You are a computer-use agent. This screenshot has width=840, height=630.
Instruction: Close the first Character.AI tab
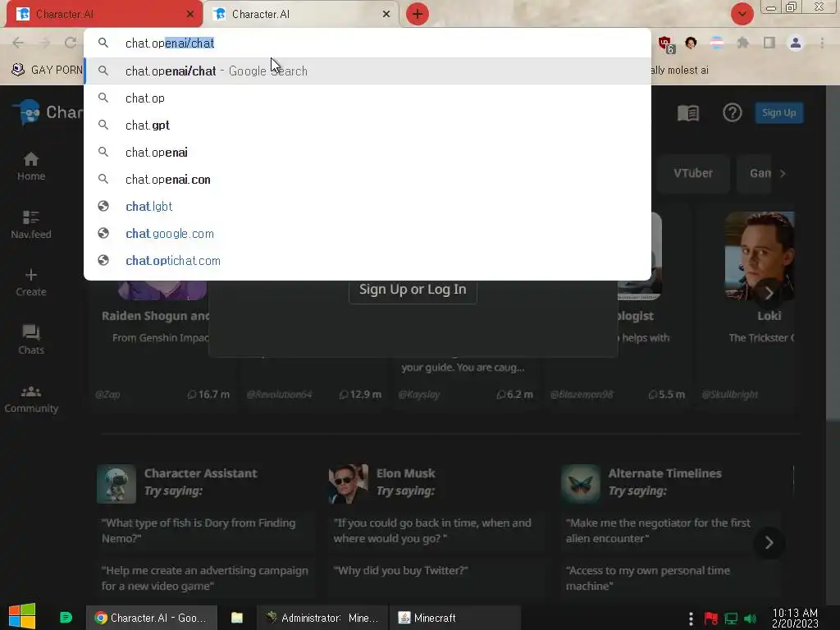tap(190, 14)
